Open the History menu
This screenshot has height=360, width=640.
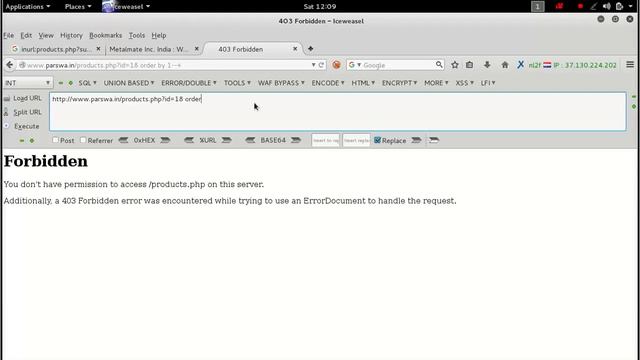71,36
